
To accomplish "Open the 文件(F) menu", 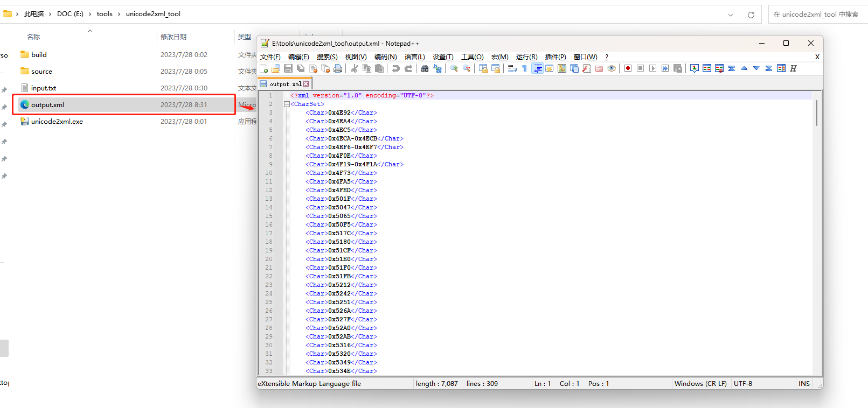I will coord(270,57).
